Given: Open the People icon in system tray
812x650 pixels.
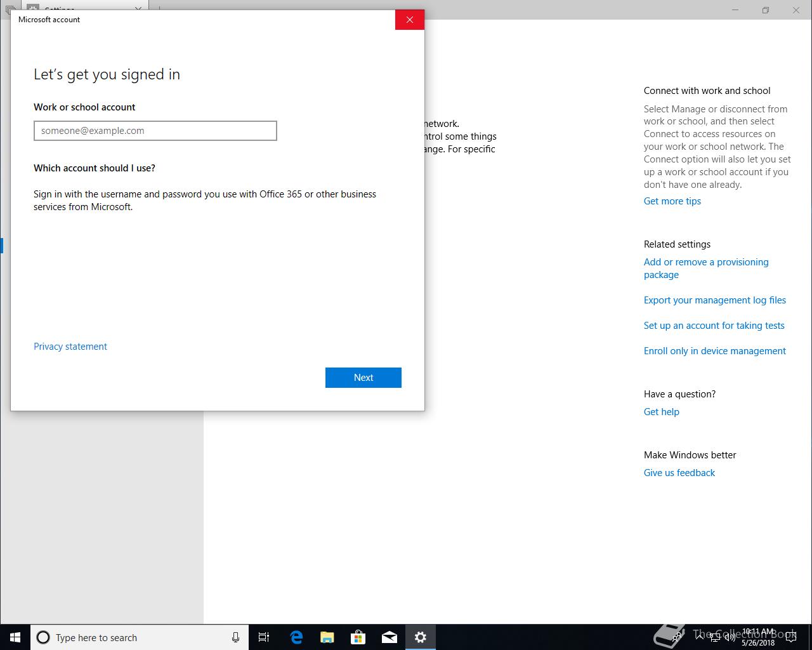Looking at the screenshot, I should 677,637.
